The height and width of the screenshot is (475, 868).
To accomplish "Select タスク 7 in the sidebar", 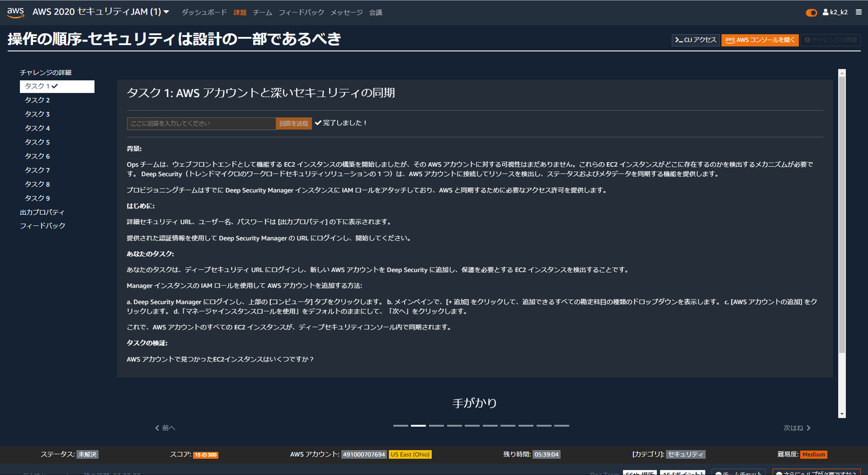I will click(37, 170).
